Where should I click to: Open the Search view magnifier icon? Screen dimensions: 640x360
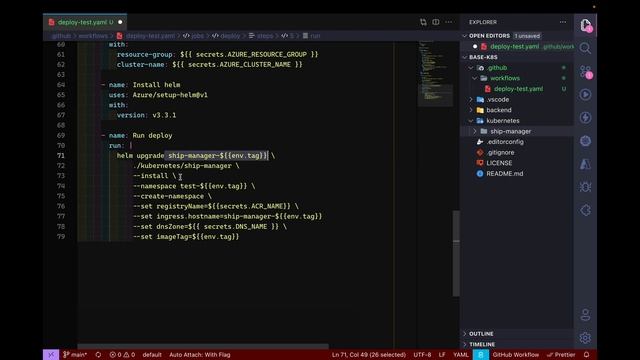pos(585,48)
